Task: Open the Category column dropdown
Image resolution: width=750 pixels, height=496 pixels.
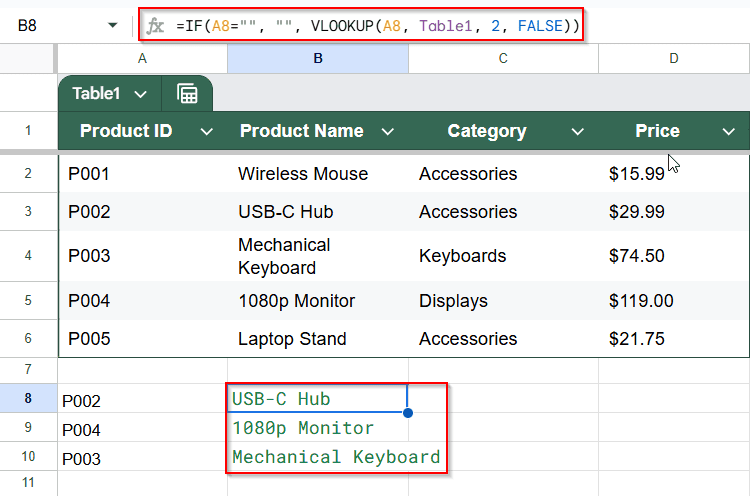Action: coord(577,132)
